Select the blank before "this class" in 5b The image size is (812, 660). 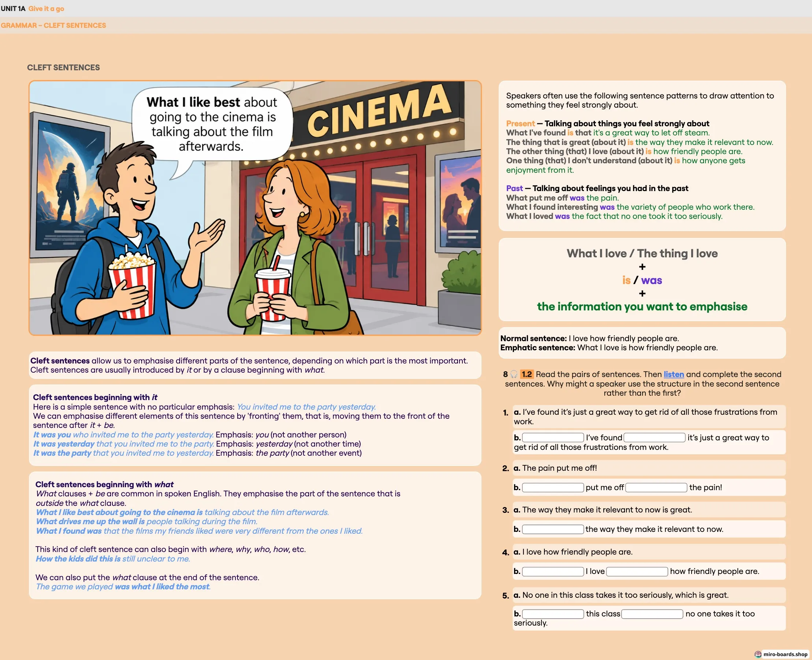click(x=553, y=614)
